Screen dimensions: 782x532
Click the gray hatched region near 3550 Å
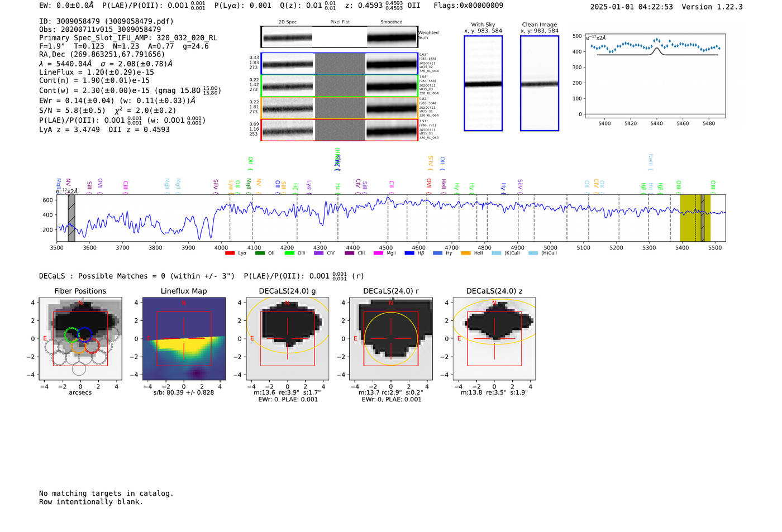[x=71, y=218]
